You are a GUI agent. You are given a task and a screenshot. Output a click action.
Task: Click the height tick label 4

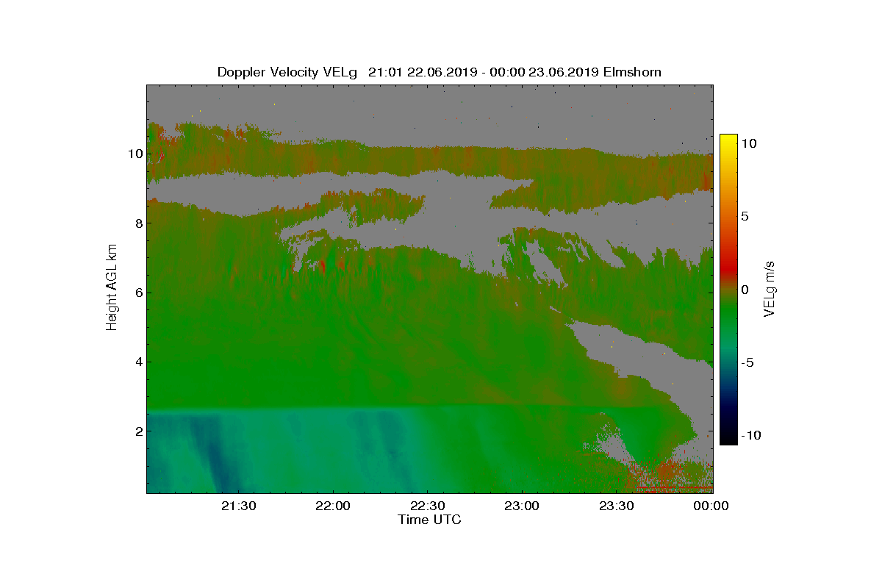[138, 362]
